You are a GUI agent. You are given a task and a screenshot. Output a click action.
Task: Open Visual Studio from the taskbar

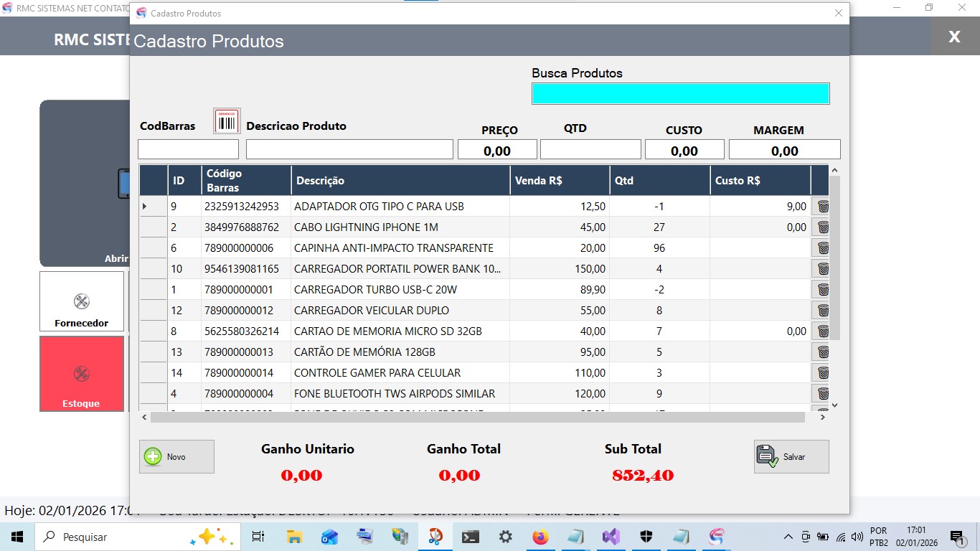pyautogui.click(x=611, y=537)
